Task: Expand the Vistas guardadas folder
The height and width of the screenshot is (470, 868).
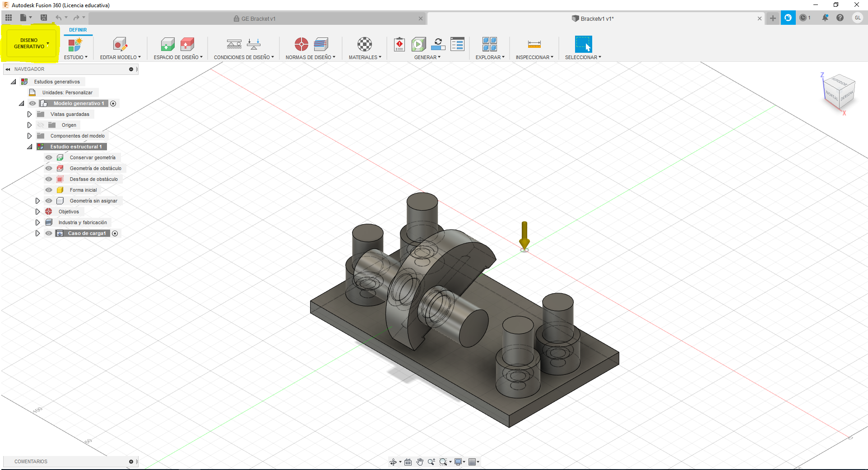Action: (30, 114)
